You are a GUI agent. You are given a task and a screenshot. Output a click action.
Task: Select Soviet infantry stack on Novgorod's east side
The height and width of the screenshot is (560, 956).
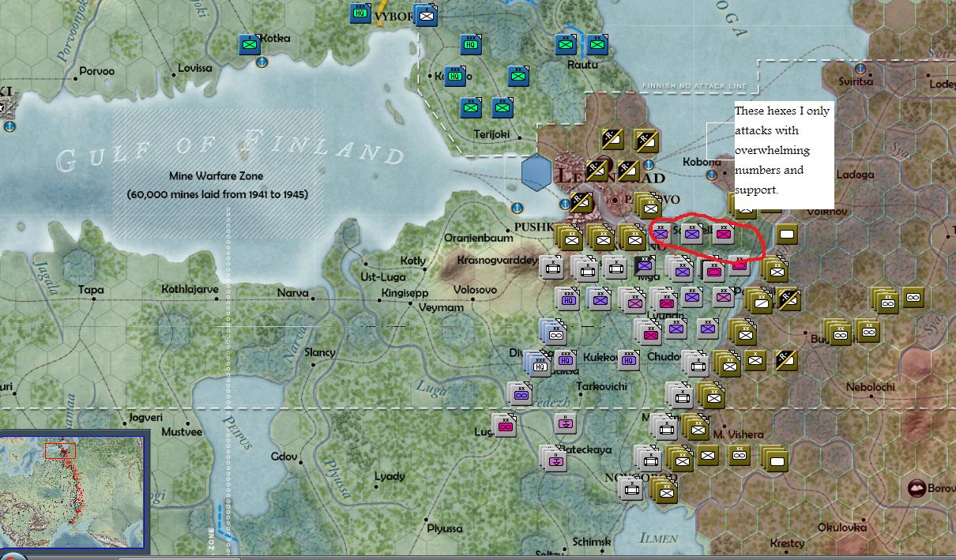(665, 490)
